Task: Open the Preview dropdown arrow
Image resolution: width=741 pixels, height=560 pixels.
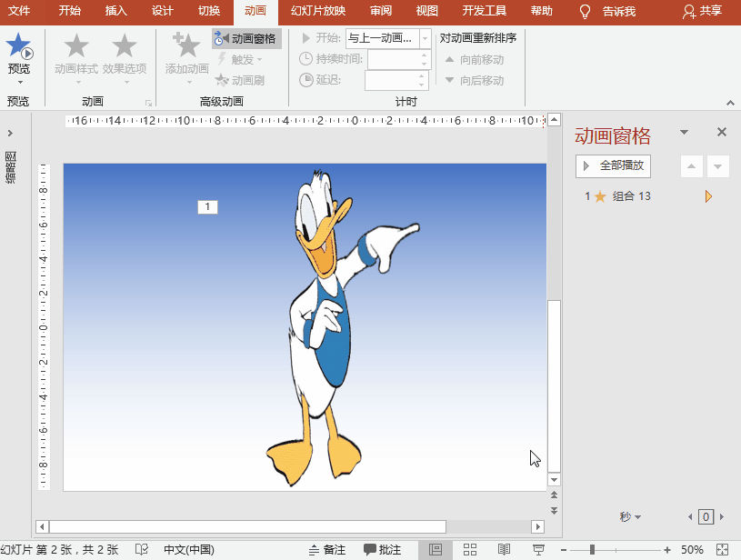Action: [20, 83]
